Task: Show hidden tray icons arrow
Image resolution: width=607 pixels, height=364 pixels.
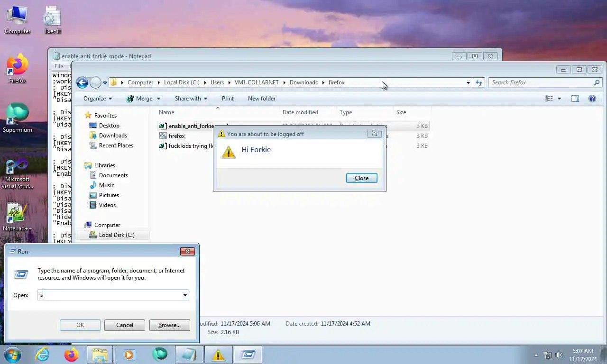Action: (536, 355)
